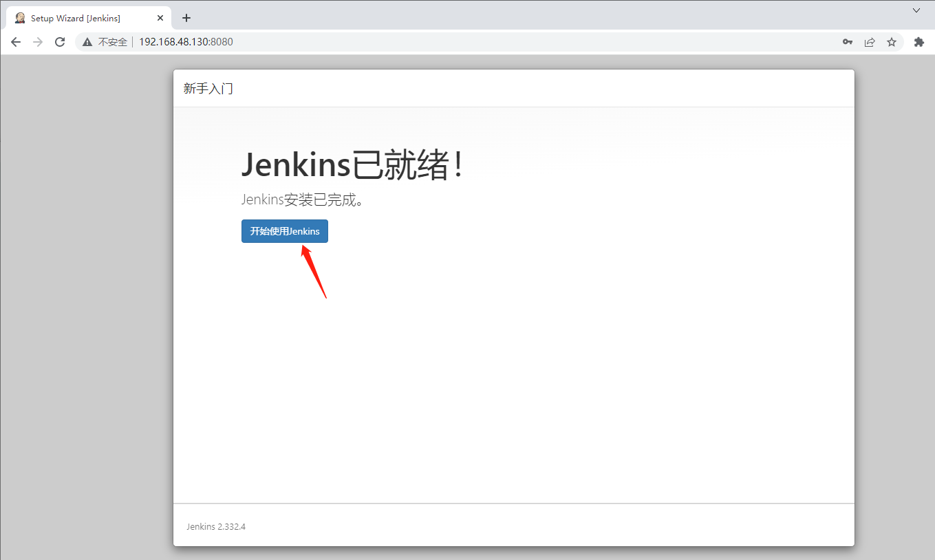Click the Jenkins favicon on the tab
This screenshot has width=935, height=560.
coord(20,18)
